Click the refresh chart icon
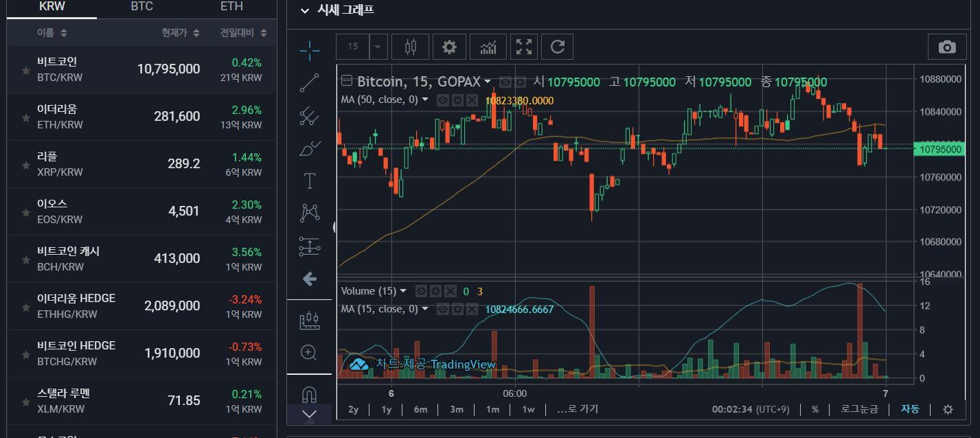The image size is (980, 438). tap(558, 47)
